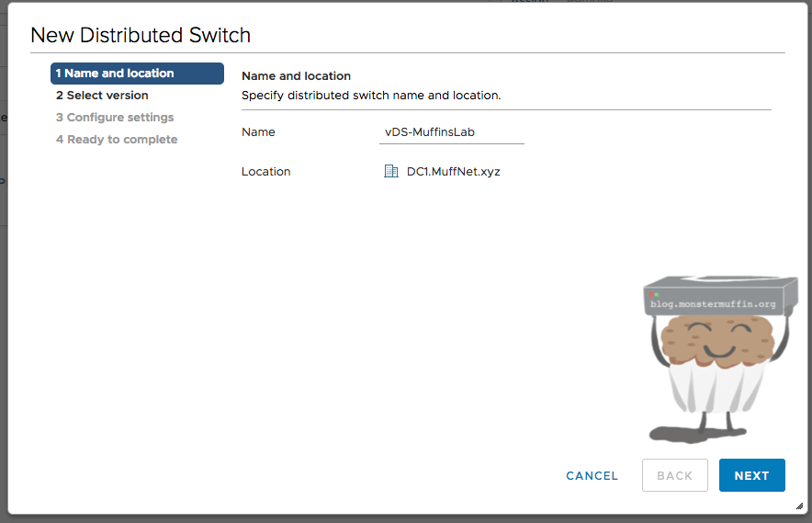
Task: Click the New Distributed Switch dialog title
Action: click(141, 35)
